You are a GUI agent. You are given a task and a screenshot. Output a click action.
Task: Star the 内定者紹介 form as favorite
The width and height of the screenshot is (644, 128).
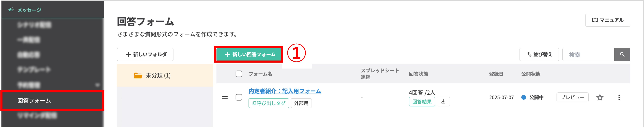(x=600, y=97)
